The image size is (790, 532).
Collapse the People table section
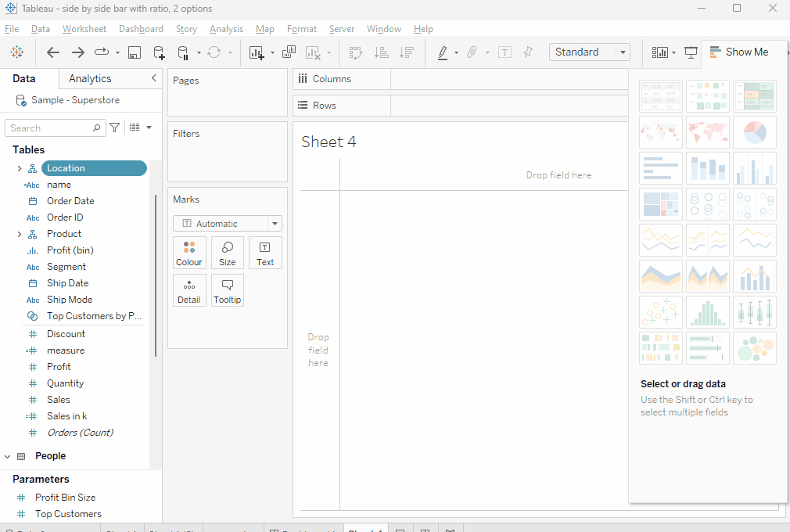[x=8, y=456]
